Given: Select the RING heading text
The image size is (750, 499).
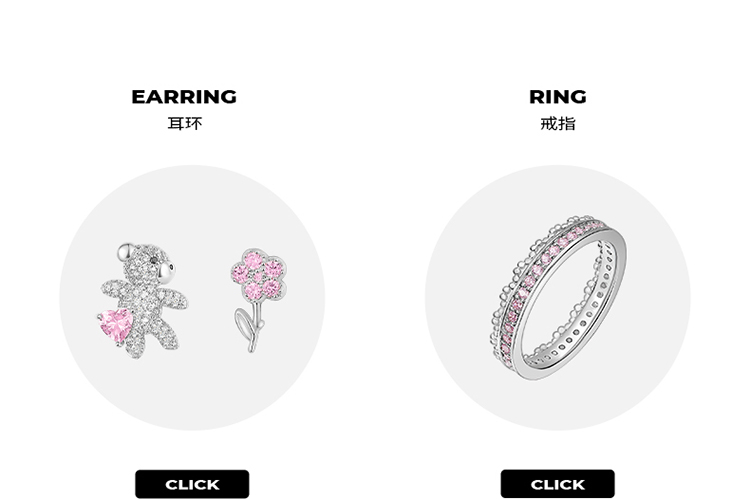Looking at the screenshot, I should [558, 97].
